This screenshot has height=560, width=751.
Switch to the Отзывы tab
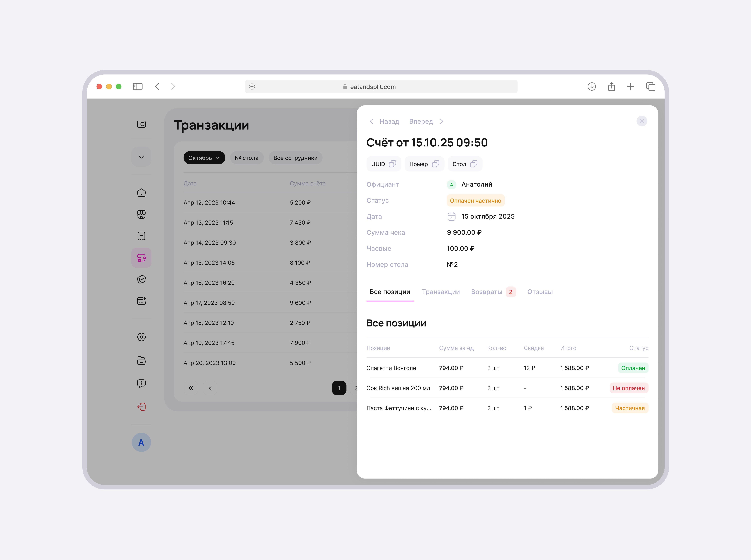pyautogui.click(x=540, y=292)
